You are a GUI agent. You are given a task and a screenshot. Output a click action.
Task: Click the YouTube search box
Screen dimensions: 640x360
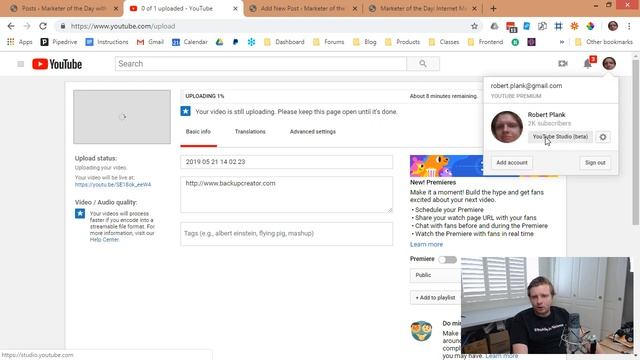coord(261,64)
